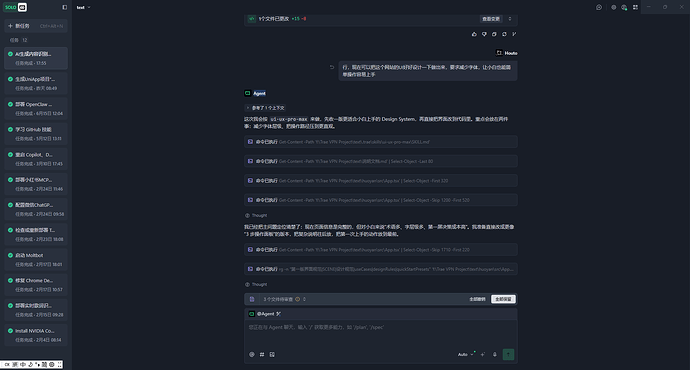Screen dimensions: 690x370
Task: Expand the 3 pending files list arrow
Action: point(304,299)
